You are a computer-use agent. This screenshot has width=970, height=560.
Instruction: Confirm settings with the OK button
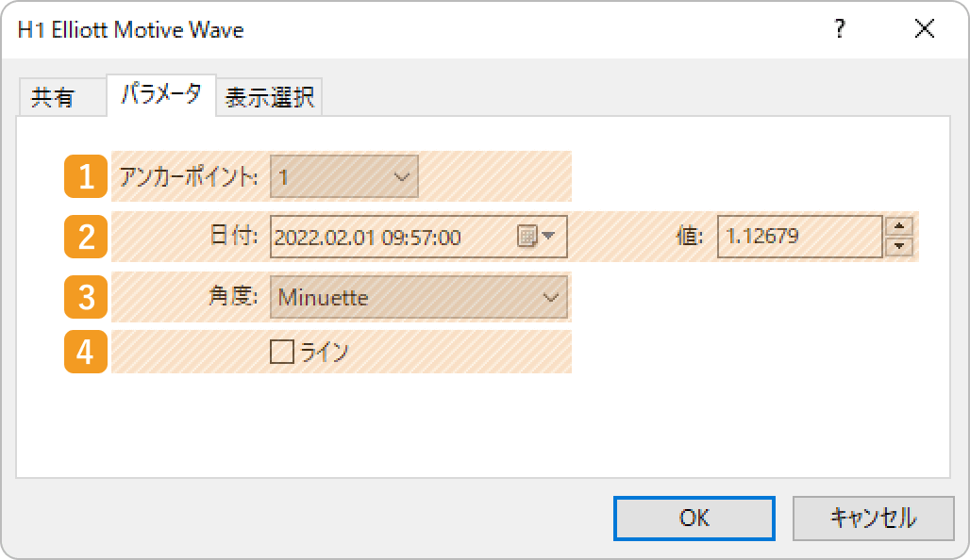click(694, 518)
